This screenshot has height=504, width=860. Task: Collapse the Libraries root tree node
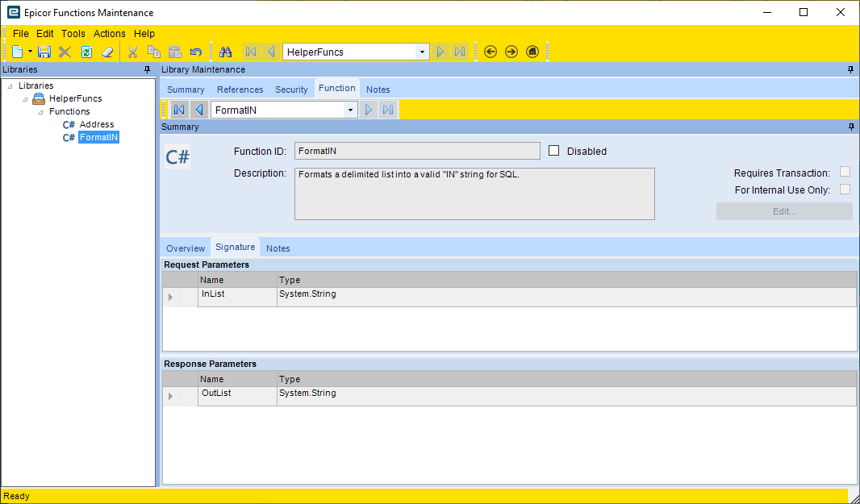[x=10, y=86]
